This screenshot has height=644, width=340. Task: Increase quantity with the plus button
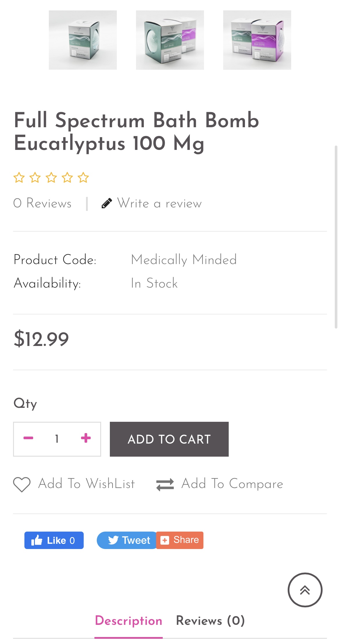86,438
